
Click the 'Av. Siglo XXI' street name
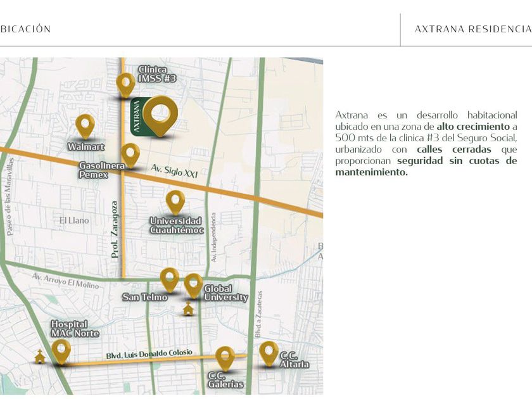click(174, 170)
